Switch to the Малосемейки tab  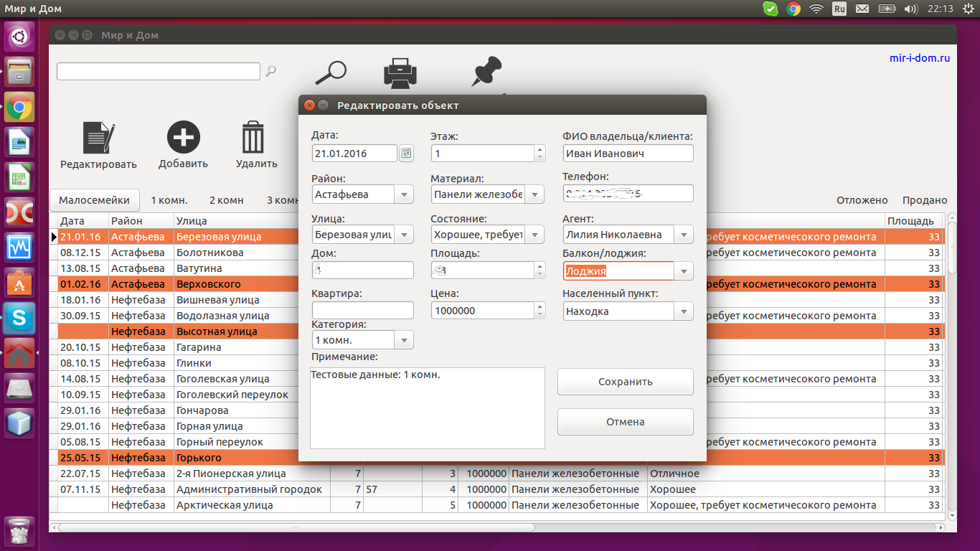[95, 200]
